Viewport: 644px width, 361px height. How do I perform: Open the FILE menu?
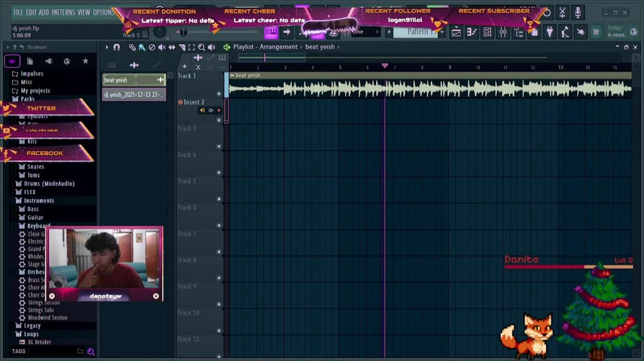coord(18,12)
